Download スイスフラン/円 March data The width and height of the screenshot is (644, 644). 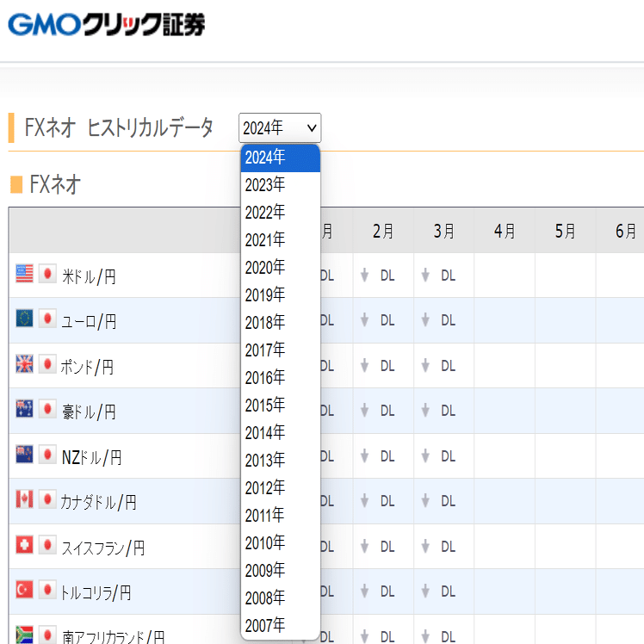pos(438,546)
